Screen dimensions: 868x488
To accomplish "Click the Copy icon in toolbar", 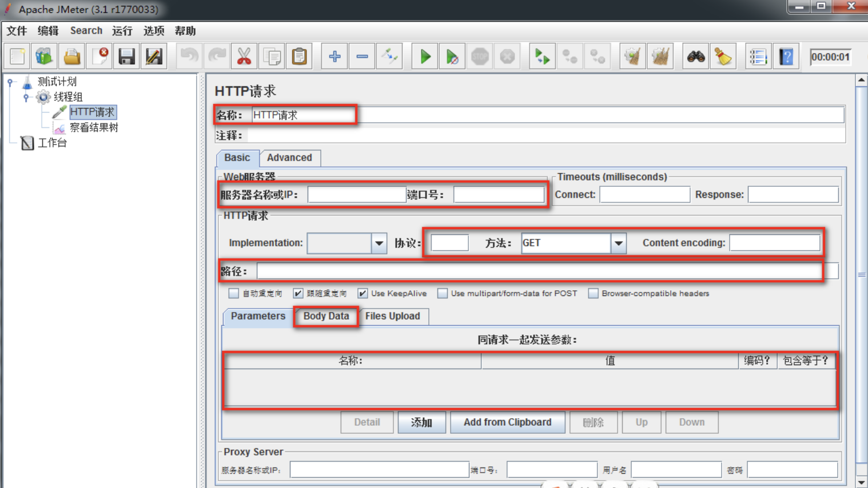I will pyautogui.click(x=272, y=57).
